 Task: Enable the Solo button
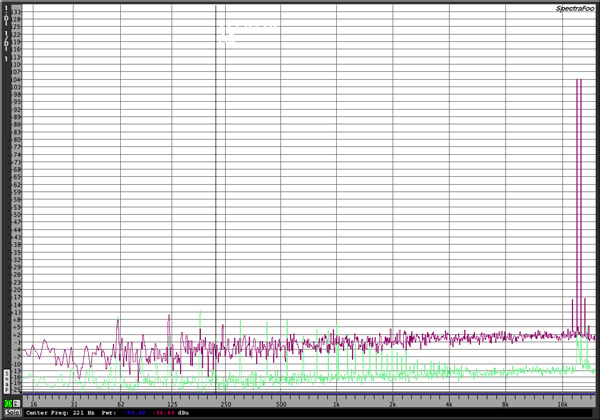pos(12,412)
